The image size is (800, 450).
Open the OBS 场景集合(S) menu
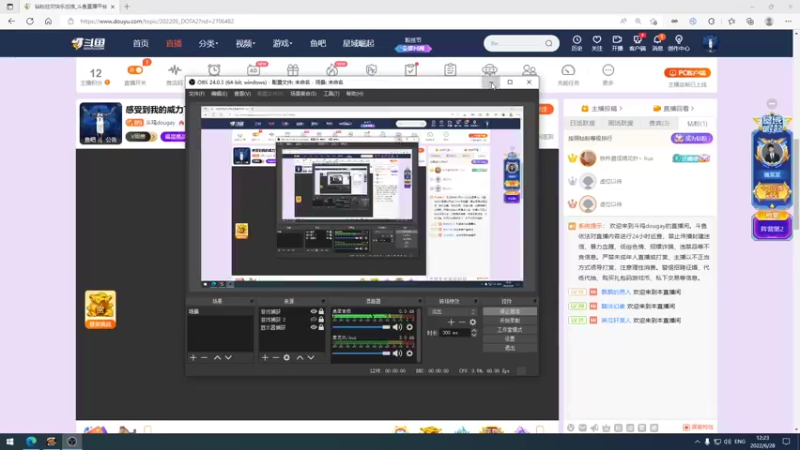(x=303, y=94)
